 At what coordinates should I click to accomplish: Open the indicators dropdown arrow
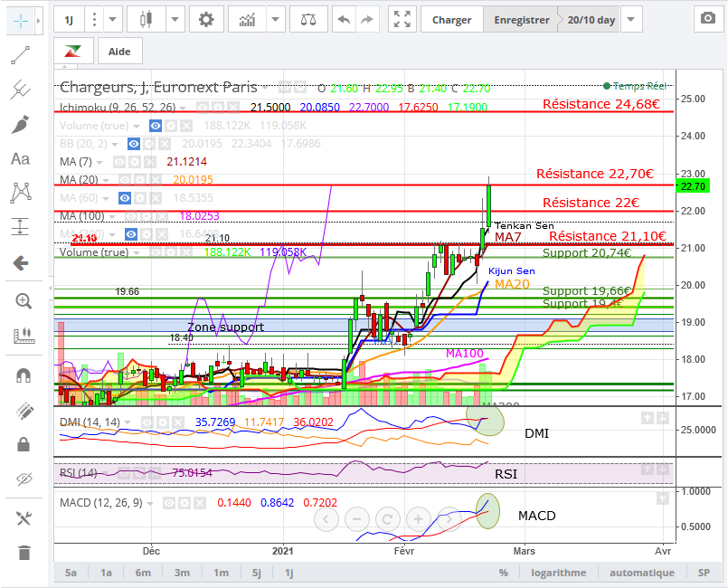pyautogui.click(x=275, y=20)
